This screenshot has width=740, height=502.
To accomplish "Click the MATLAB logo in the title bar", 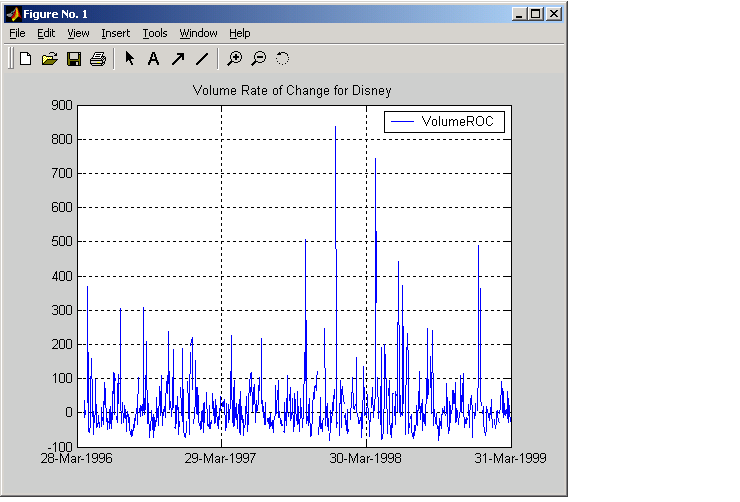I will 13,14.
